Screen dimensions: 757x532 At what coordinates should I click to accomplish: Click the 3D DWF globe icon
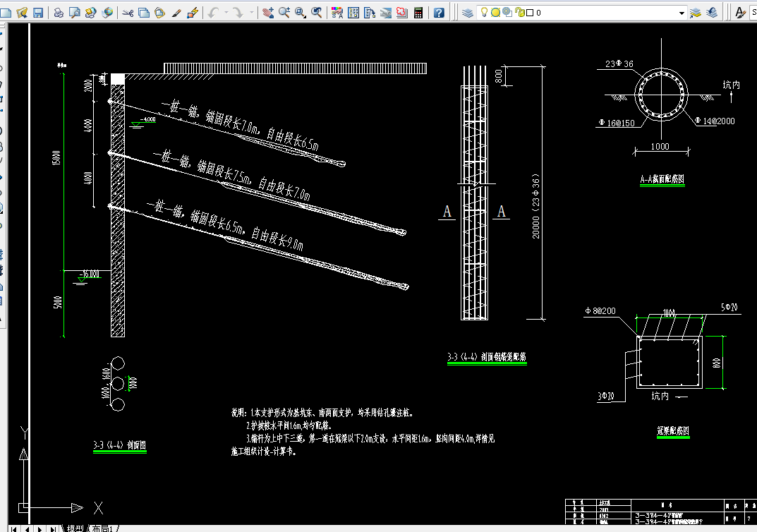107,13
